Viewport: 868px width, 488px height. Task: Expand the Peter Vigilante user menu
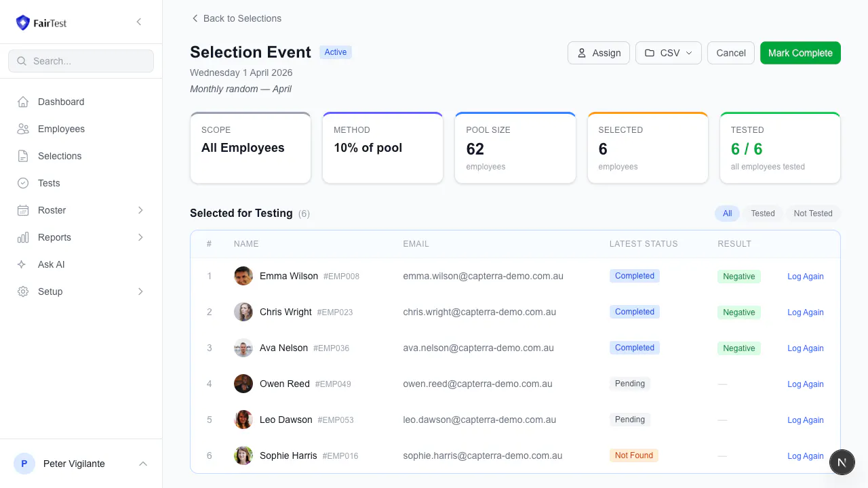click(x=143, y=464)
